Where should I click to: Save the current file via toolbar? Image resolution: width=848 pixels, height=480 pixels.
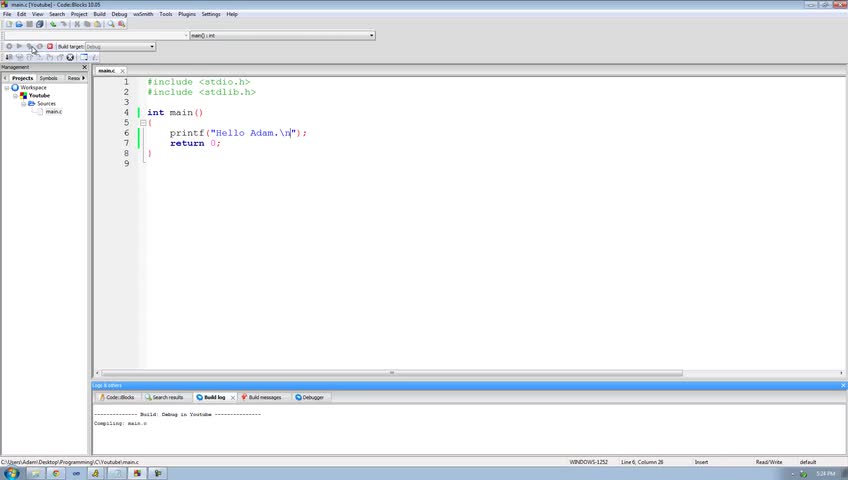tap(29, 24)
